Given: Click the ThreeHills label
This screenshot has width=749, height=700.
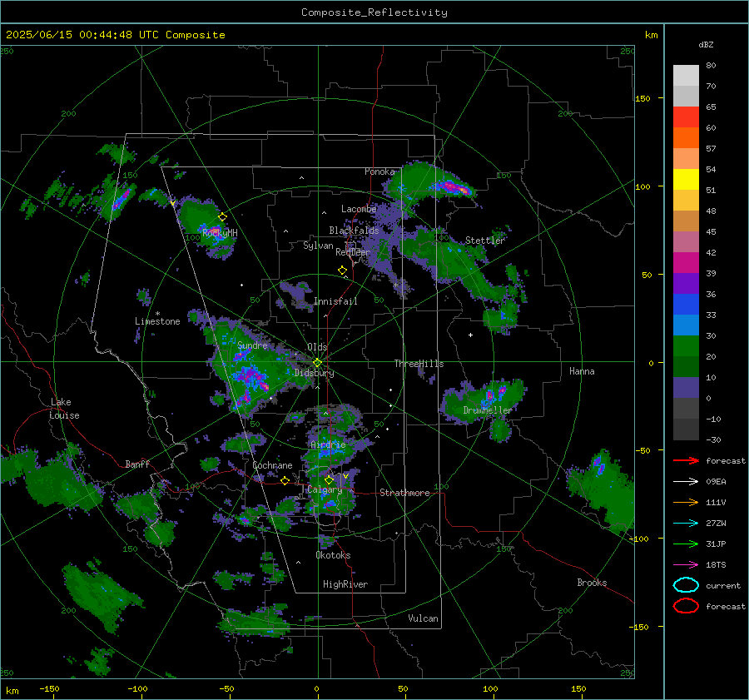Looking at the screenshot, I should [419, 364].
